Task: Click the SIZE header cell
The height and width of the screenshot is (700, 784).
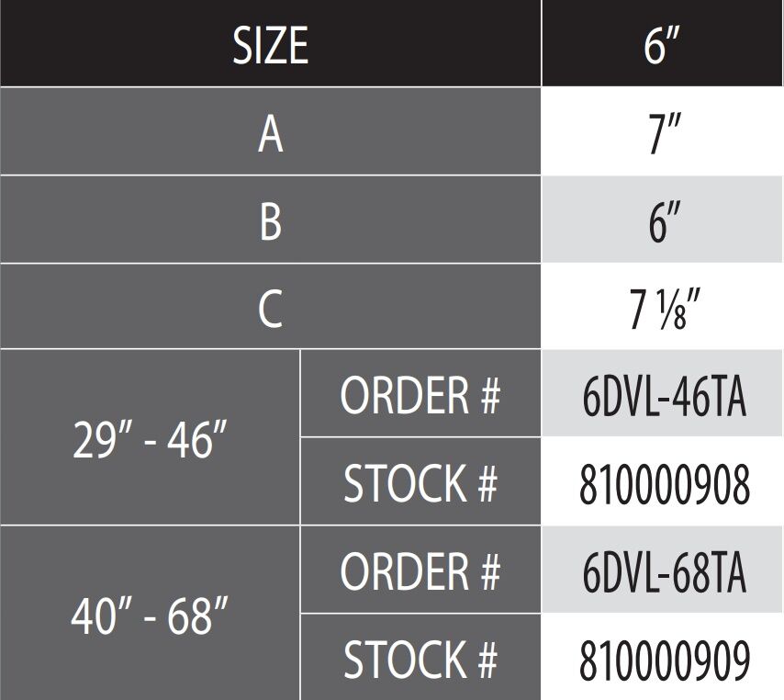Action: (x=270, y=44)
